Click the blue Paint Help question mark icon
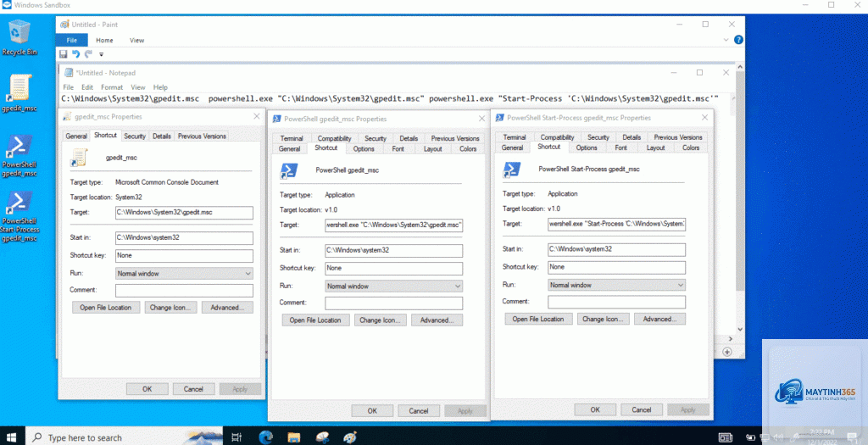Image resolution: width=868 pixels, height=445 pixels. coord(738,40)
